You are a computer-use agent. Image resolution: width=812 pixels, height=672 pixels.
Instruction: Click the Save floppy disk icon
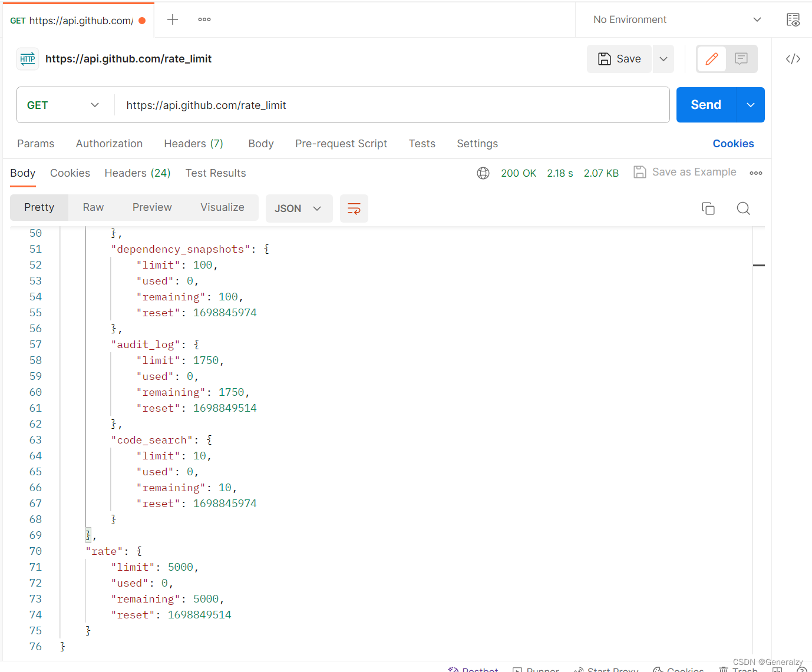point(605,59)
